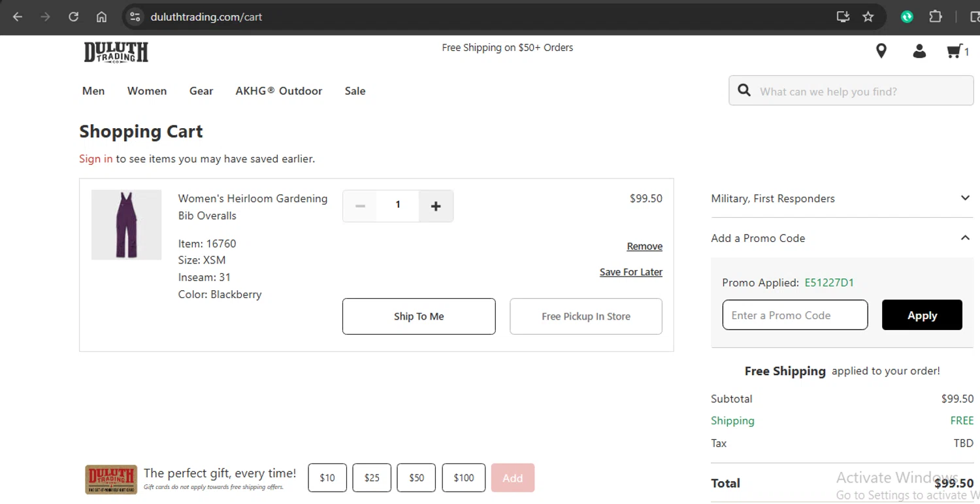Viewport: 980px width, 504px height.
Task: Go to the browser home page
Action: click(x=101, y=17)
